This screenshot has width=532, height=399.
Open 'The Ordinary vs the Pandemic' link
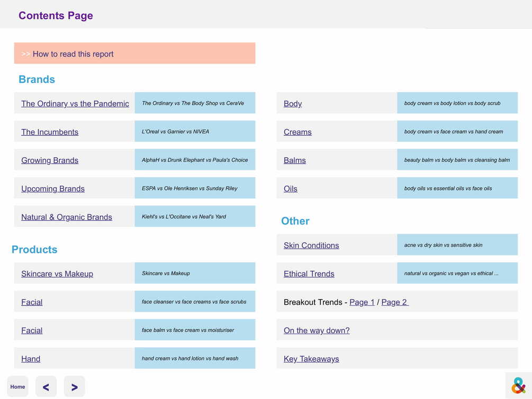pyautogui.click(x=75, y=104)
